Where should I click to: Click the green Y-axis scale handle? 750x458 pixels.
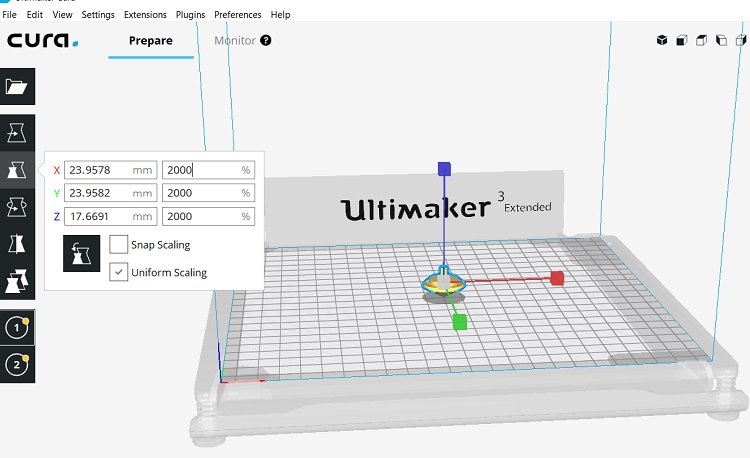[x=460, y=322]
